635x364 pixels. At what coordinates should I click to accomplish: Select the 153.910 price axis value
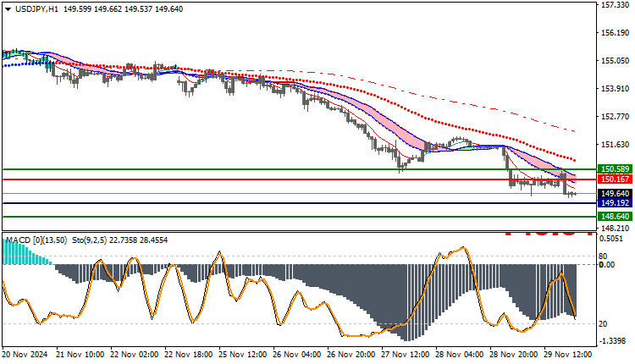616,89
